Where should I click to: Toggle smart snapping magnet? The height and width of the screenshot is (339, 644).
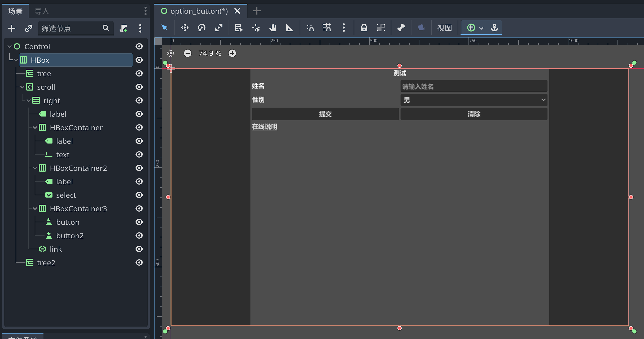pos(310,28)
